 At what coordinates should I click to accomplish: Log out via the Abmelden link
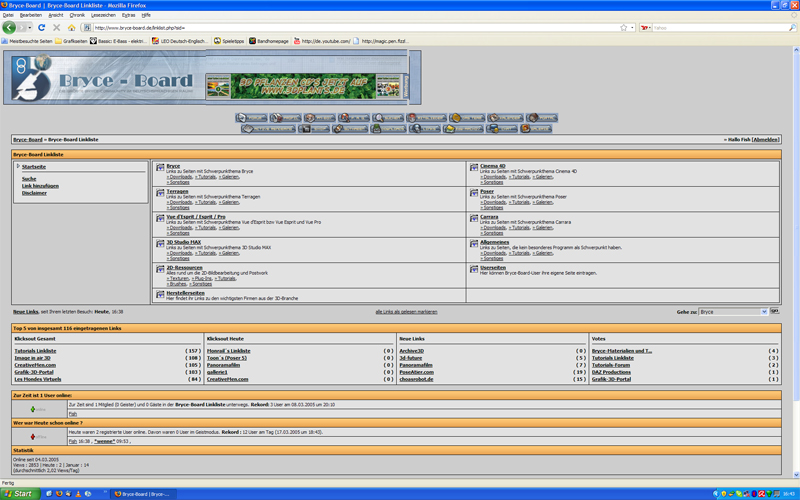(766, 139)
